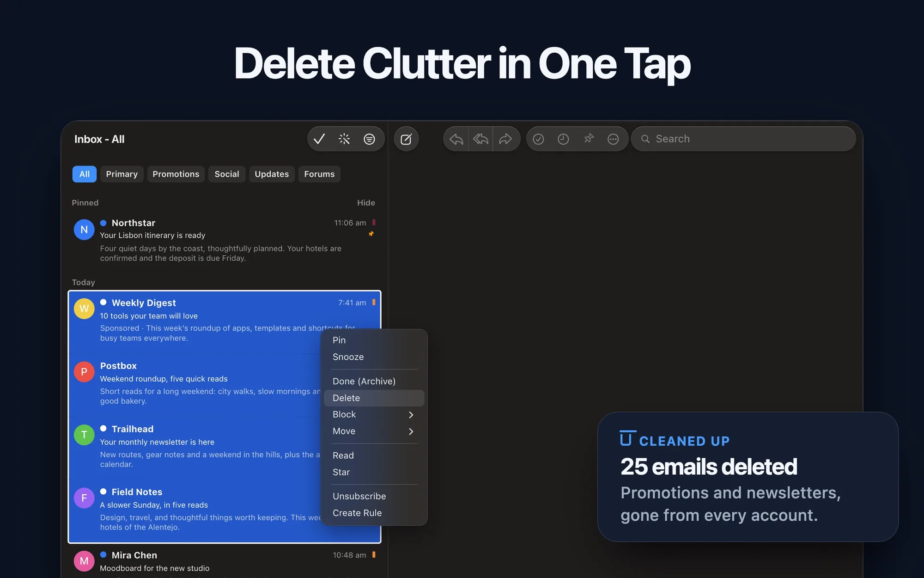
Task: Select Done (Archive) menu entry
Action: pyautogui.click(x=374, y=381)
